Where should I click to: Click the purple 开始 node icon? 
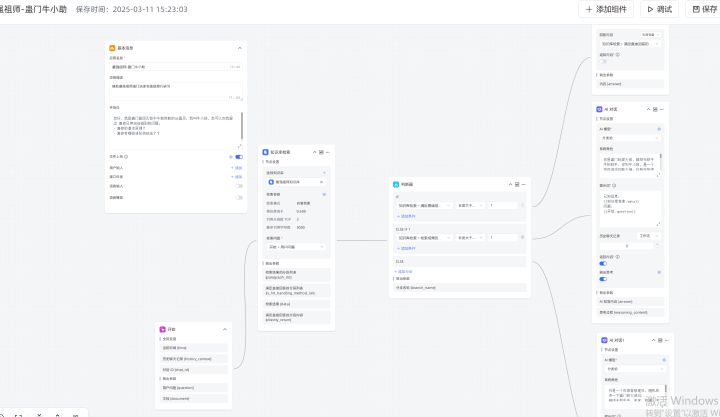click(163, 329)
